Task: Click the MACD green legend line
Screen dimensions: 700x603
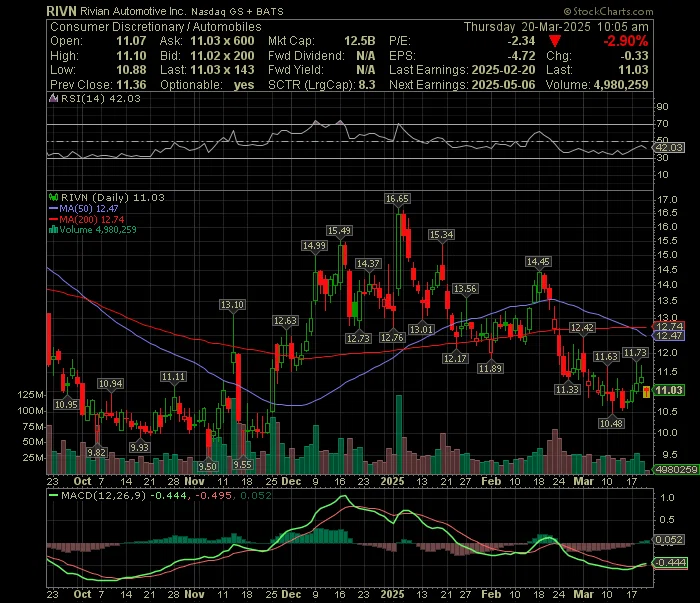Action: [54, 495]
